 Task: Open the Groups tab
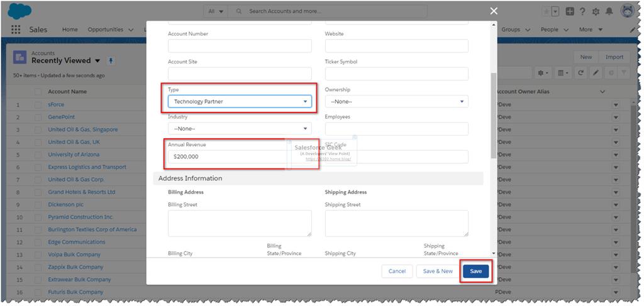pyautogui.click(x=511, y=30)
